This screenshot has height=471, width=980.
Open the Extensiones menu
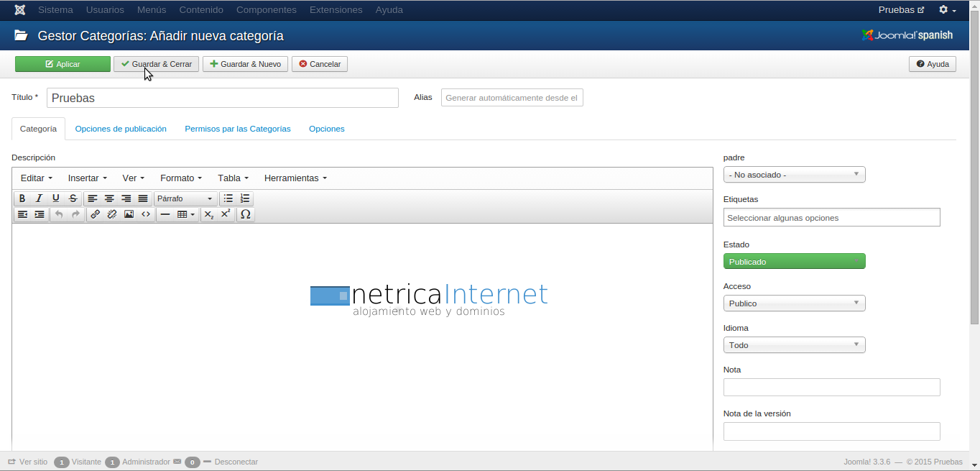(336, 10)
